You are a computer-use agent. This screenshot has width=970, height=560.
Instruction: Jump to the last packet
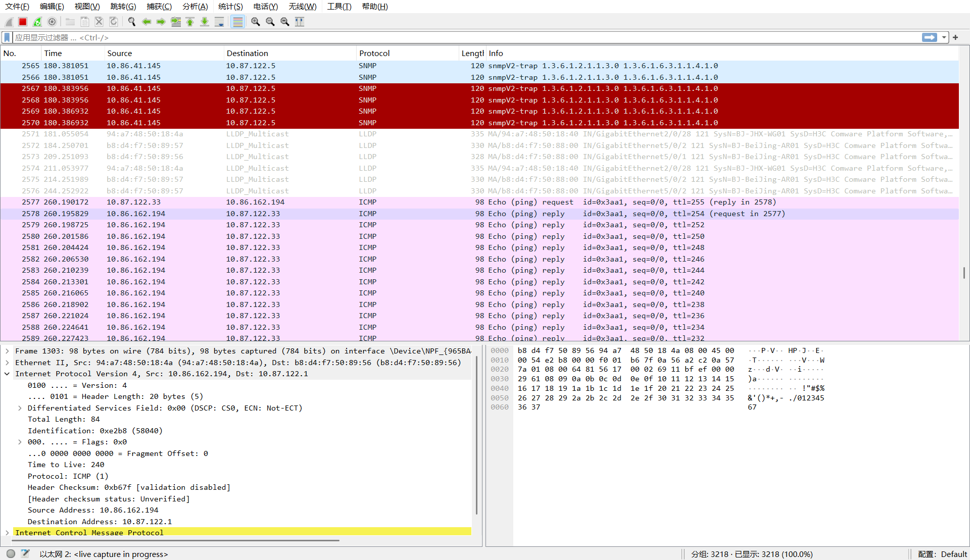pyautogui.click(x=205, y=22)
